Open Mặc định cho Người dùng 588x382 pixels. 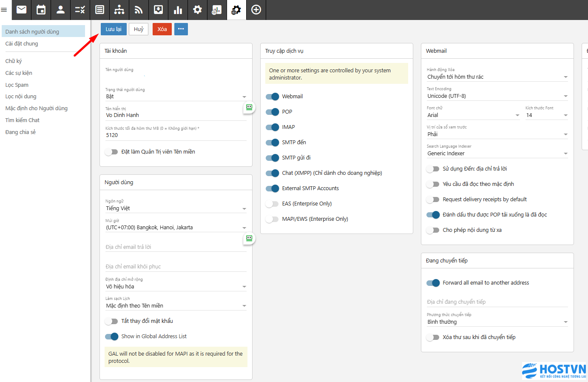(37, 108)
